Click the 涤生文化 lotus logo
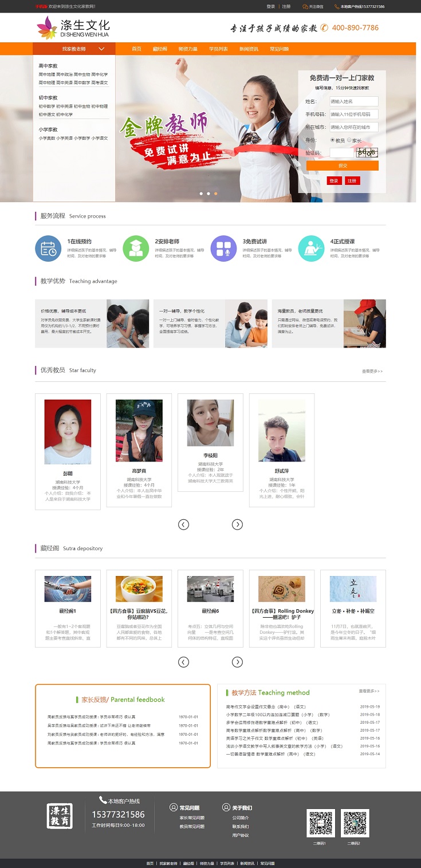Screen dimensions: 421x868 tap(47, 27)
